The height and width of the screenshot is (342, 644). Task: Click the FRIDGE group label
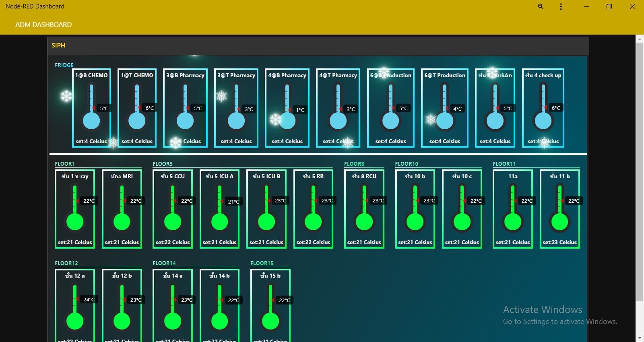point(64,65)
